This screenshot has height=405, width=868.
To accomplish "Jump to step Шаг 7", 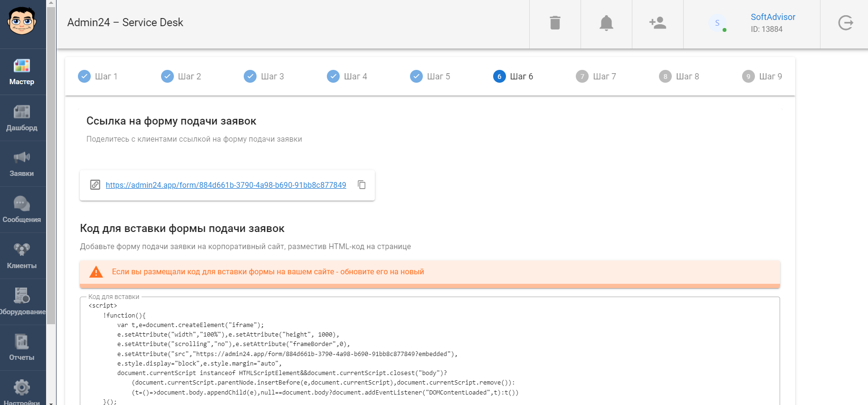I will pos(596,77).
